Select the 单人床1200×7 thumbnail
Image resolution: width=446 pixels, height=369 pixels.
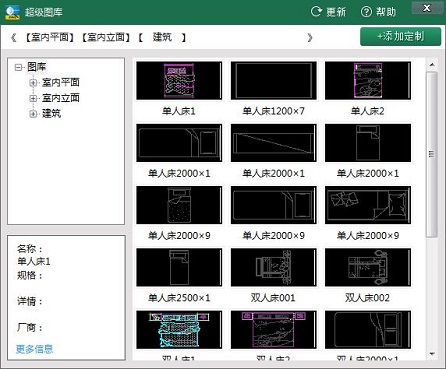pos(274,80)
